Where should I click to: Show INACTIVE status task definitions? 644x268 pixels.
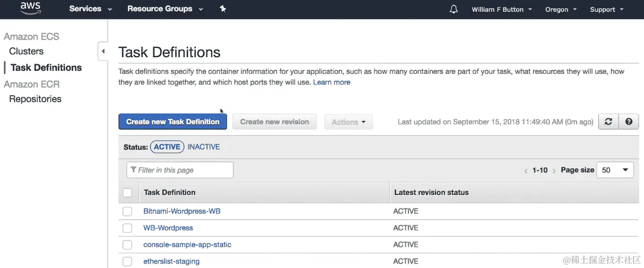[x=204, y=147]
